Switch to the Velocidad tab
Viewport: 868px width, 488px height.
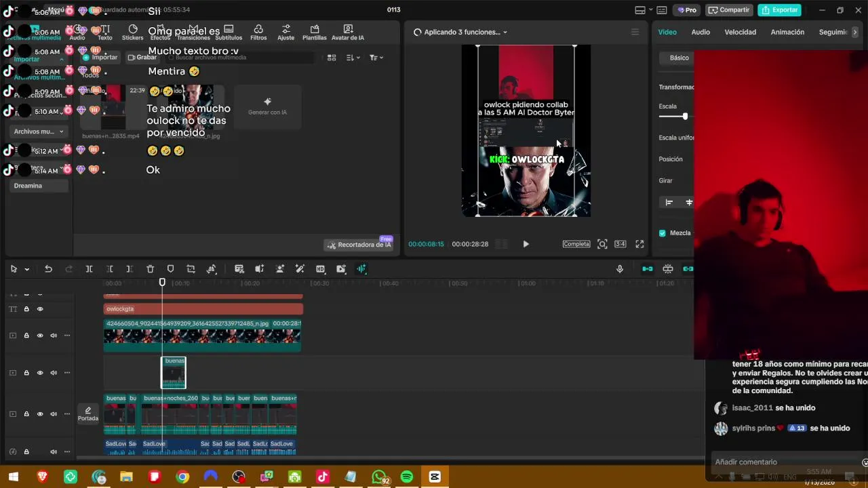740,32
